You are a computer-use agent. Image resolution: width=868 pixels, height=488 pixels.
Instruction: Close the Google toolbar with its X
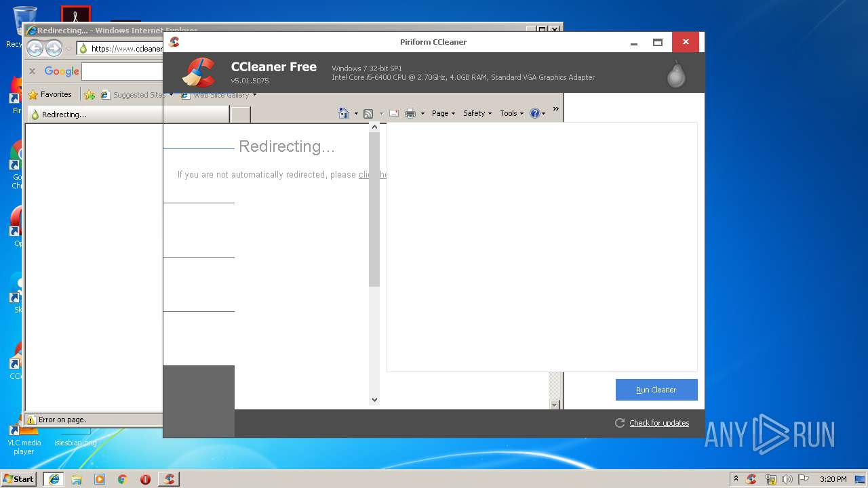[x=32, y=71]
